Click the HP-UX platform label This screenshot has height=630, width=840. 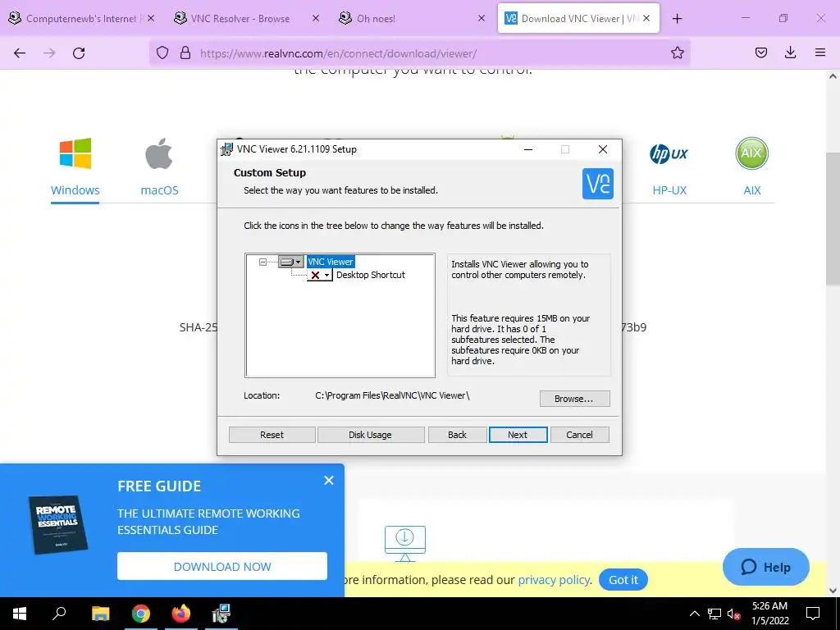(x=669, y=190)
